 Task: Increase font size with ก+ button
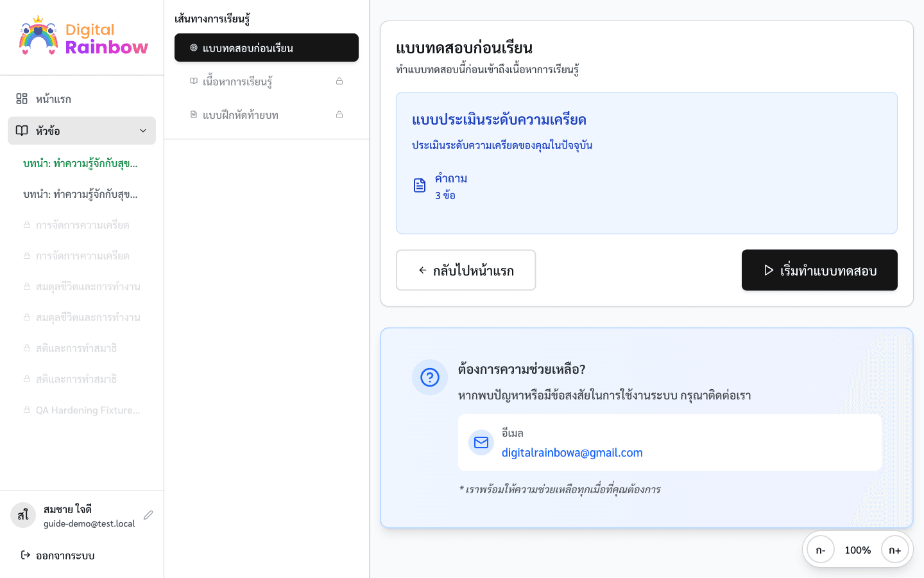[895, 550]
